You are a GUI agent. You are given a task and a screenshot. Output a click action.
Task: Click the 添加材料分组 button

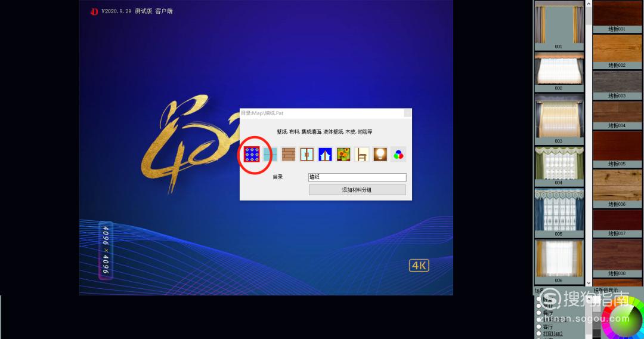(357, 190)
